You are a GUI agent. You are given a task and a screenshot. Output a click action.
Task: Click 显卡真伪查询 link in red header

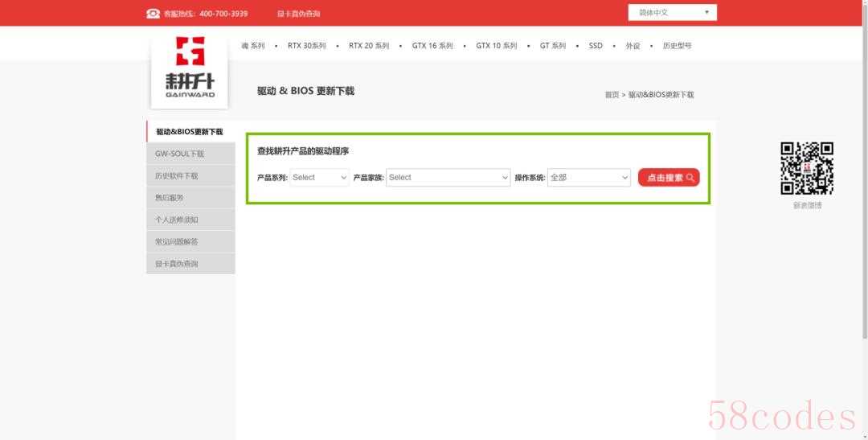[x=298, y=14]
